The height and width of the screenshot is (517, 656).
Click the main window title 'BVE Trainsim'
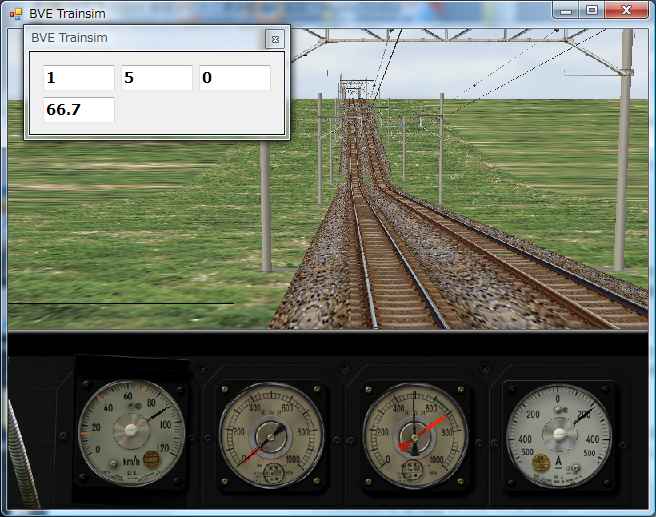coord(67,14)
